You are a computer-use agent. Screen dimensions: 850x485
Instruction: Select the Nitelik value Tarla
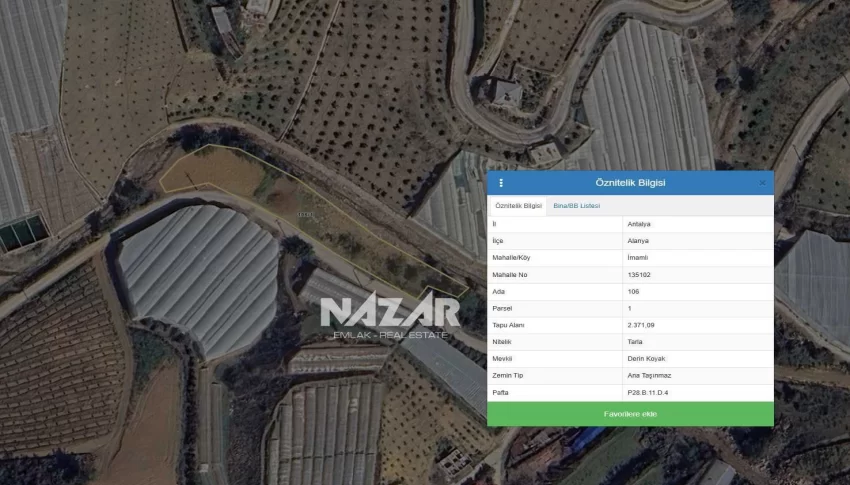pyautogui.click(x=635, y=342)
